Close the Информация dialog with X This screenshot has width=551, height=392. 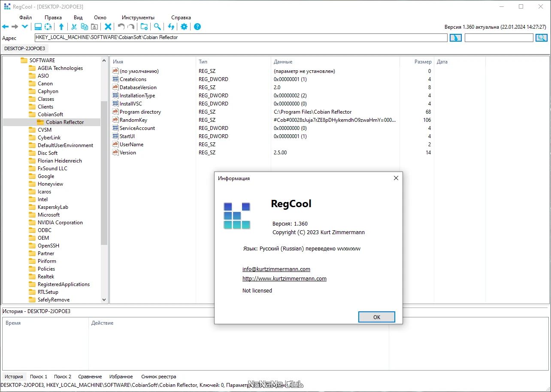tap(396, 178)
